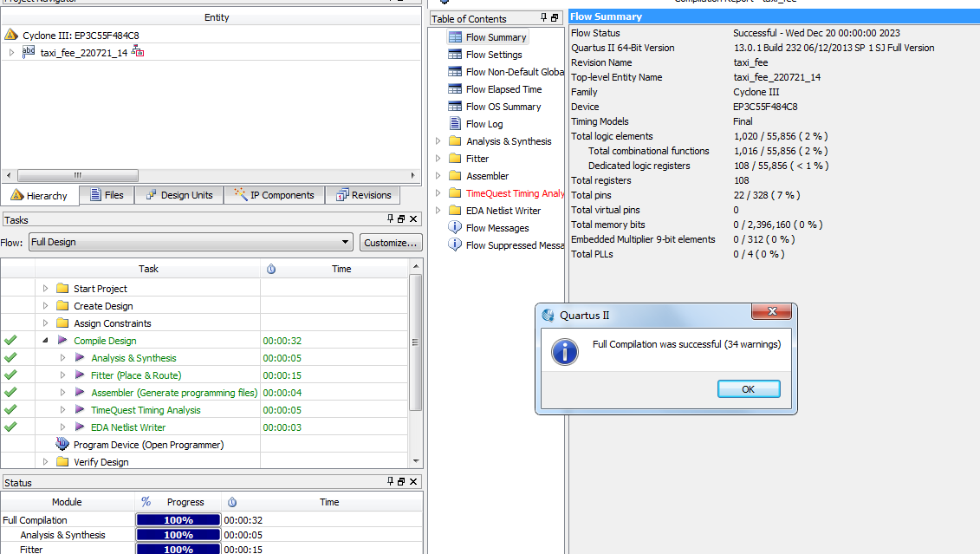Expand the taxi_fee_220721_14 entity node
The image size is (980, 554).
click(x=11, y=53)
